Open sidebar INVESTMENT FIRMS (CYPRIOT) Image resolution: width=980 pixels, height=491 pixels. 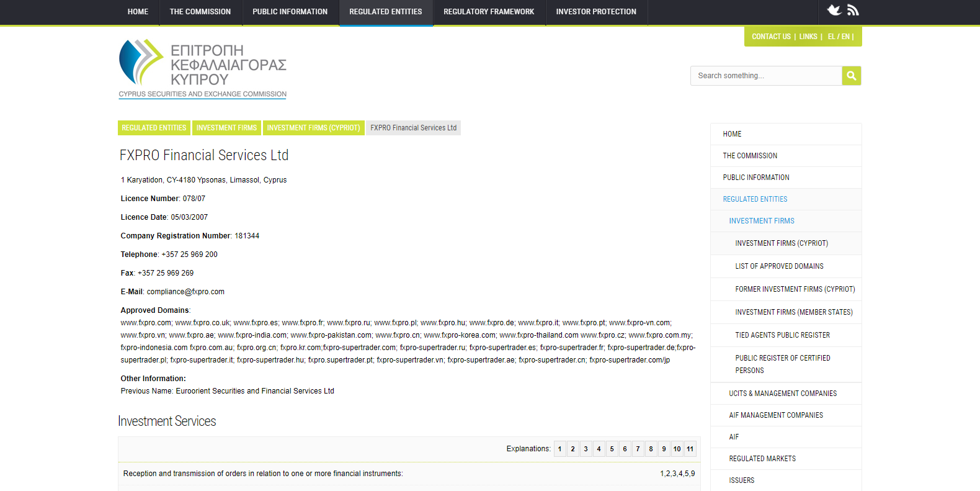[x=786, y=243]
